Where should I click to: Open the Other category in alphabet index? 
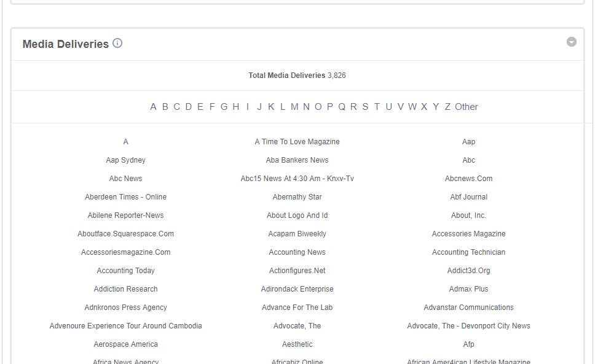[467, 107]
